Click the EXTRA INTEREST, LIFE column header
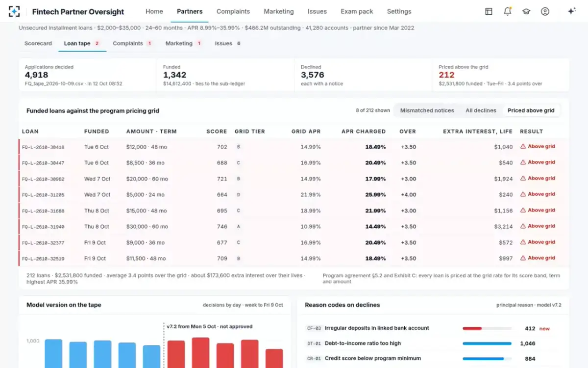The image size is (588, 368). click(478, 131)
